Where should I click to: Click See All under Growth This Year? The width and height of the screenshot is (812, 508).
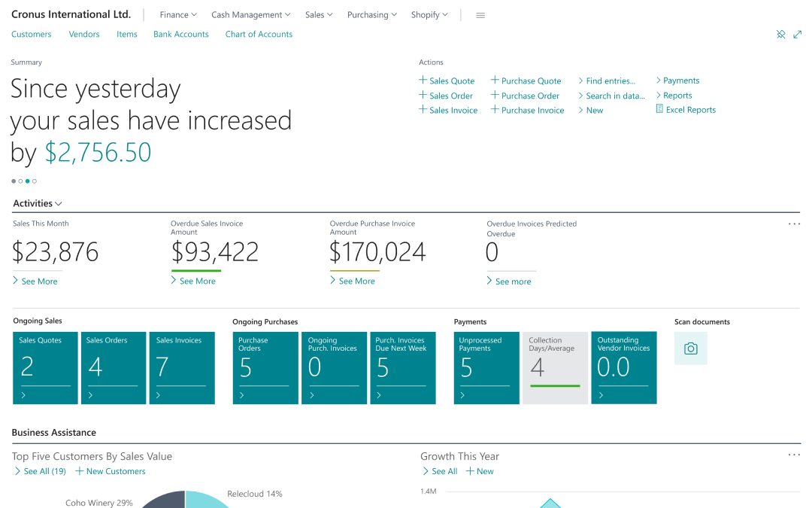pos(440,471)
